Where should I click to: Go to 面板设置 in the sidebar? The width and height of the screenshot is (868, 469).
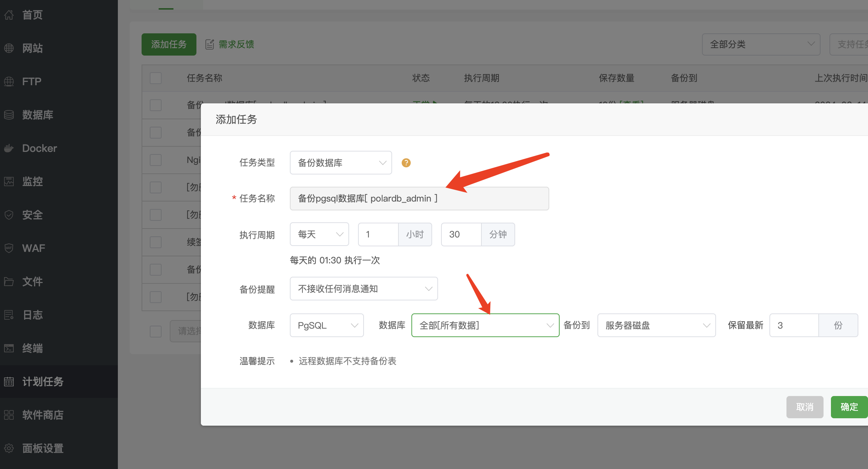43,448
